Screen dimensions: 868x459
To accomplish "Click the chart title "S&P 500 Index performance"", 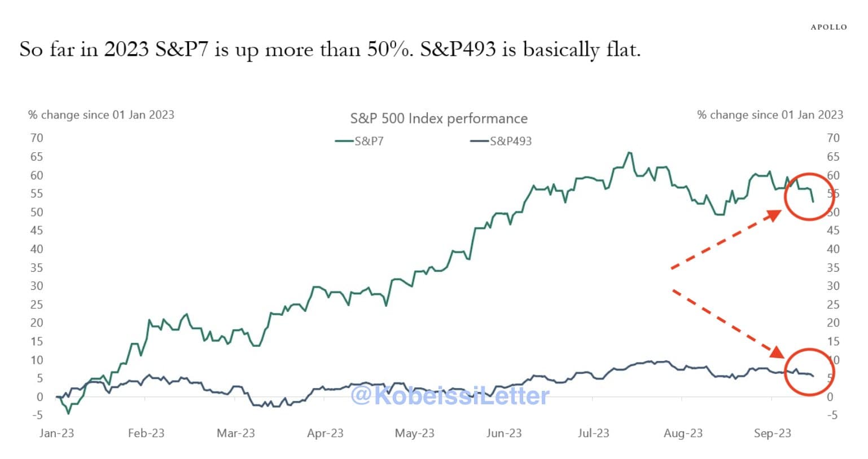I will click(439, 118).
